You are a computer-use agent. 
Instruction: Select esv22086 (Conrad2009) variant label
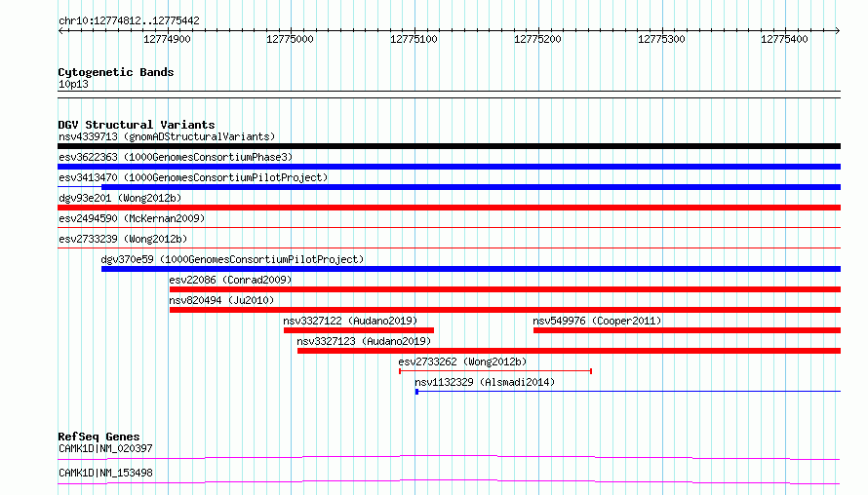(230, 280)
